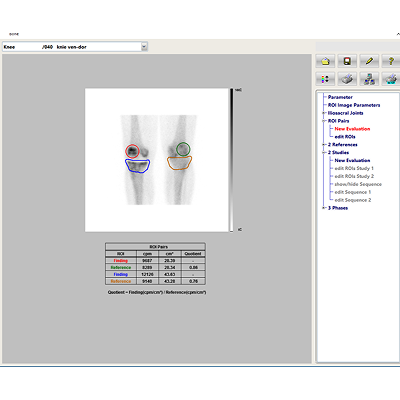Click the networked computers icon button
Viewport: 400px width, 400px height.
tap(369, 79)
